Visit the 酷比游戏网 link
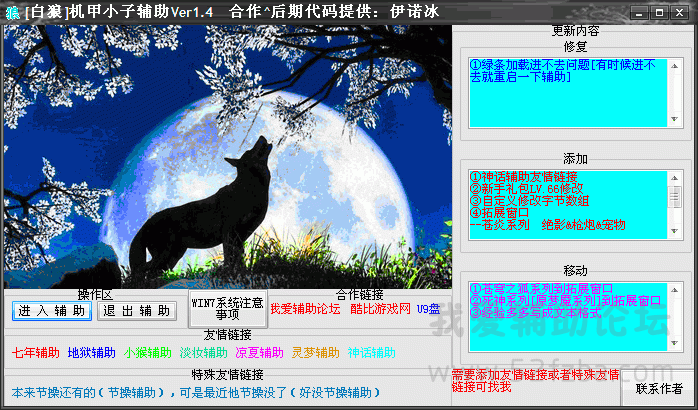The width and height of the screenshot is (698, 410). tap(380, 309)
